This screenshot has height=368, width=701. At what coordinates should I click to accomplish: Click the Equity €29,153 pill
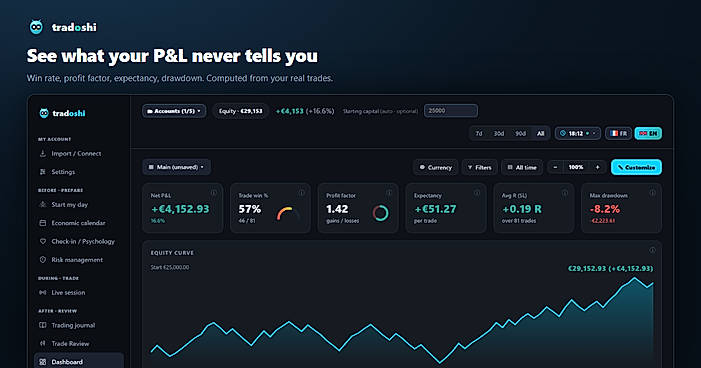(241, 111)
